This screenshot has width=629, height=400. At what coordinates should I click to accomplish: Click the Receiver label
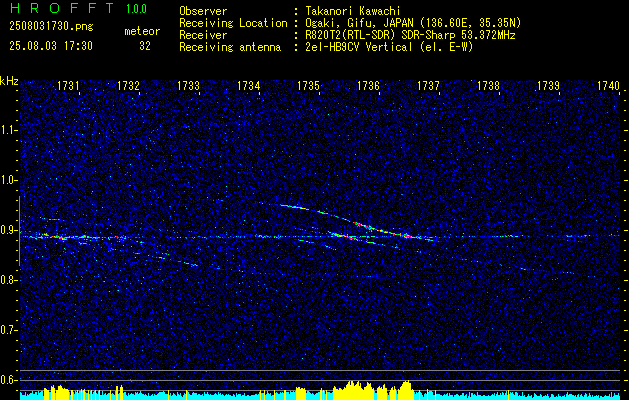[x=203, y=35]
